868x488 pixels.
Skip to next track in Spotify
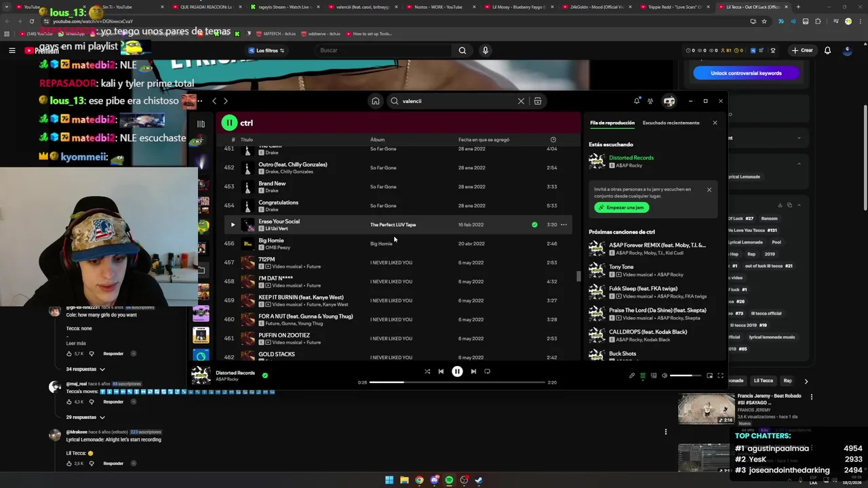pyautogui.click(x=473, y=371)
